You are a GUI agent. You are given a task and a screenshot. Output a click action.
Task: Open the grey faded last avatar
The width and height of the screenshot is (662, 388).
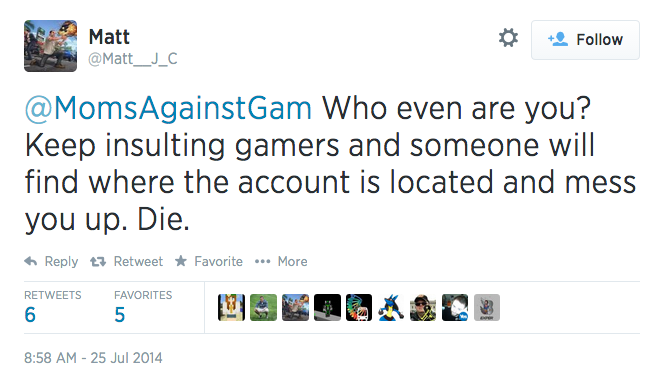(487, 307)
